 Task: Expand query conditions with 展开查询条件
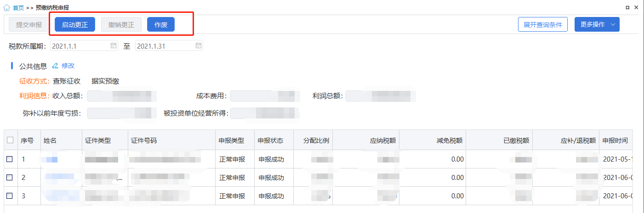click(x=543, y=25)
